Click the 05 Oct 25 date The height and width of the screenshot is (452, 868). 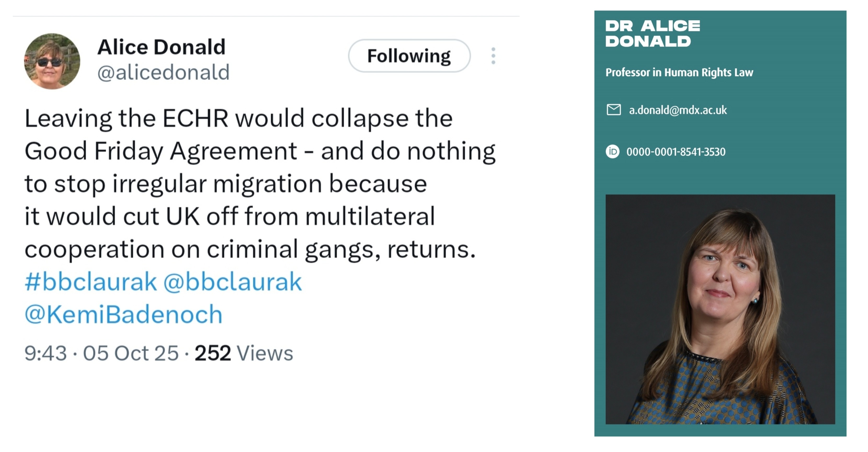(131, 353)
